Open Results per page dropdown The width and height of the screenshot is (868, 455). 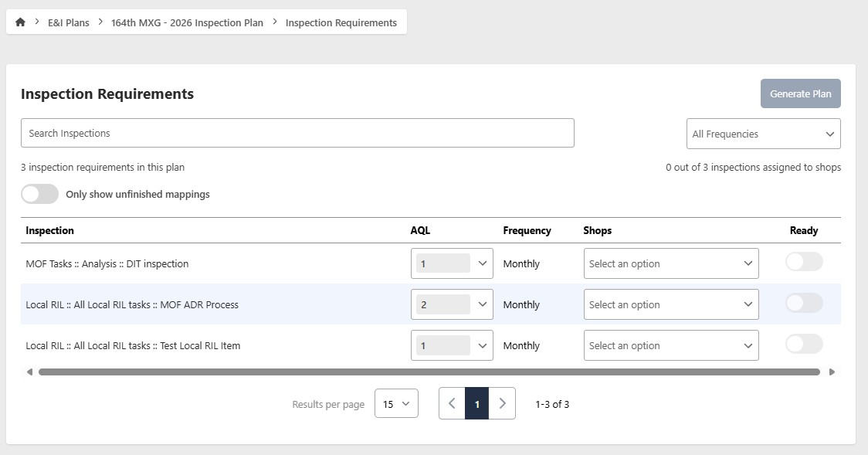[x=396, y=403]
